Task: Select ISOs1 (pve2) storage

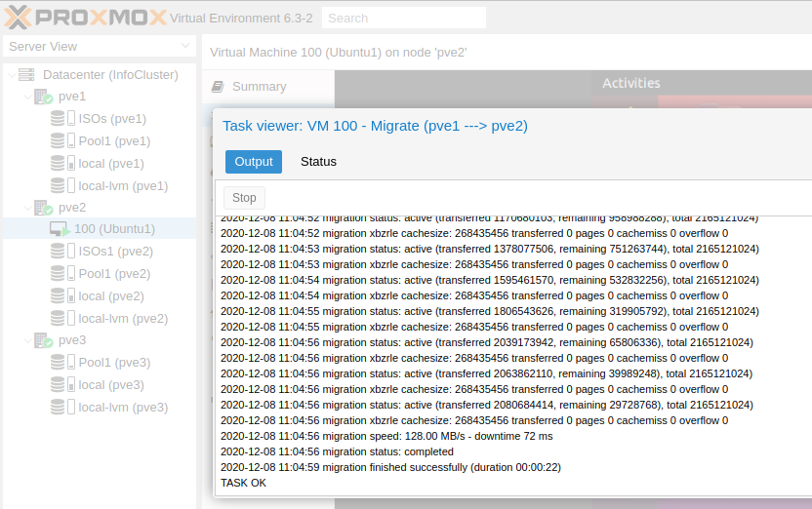Action: [116, 252]
